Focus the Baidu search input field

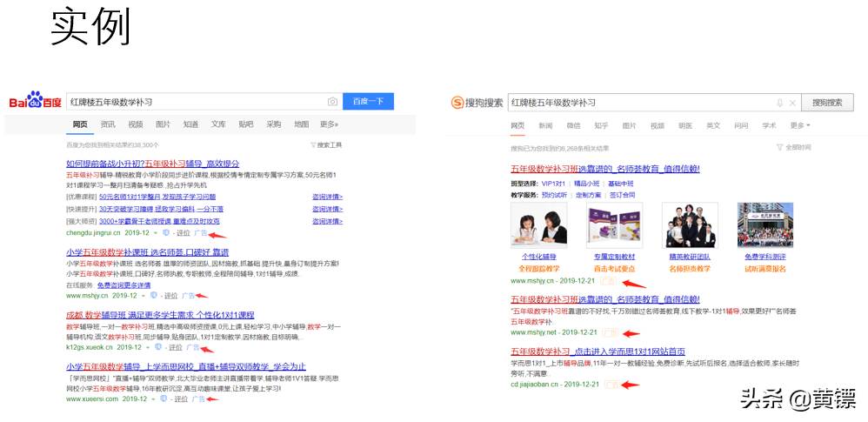(x=197, y=101)
